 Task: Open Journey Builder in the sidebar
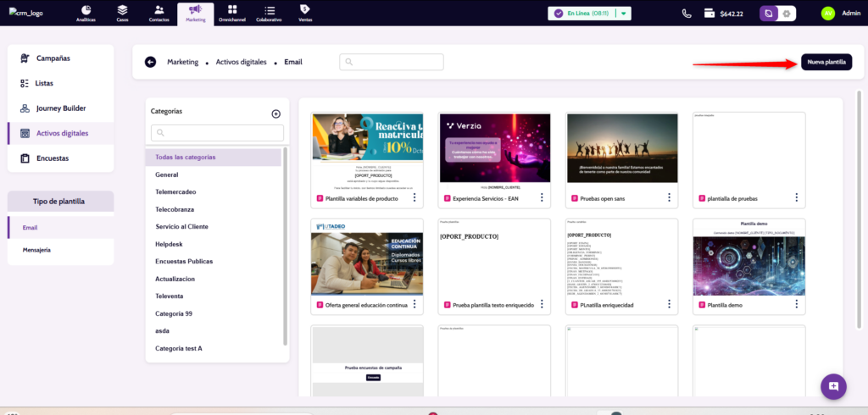tap(60, 108)
